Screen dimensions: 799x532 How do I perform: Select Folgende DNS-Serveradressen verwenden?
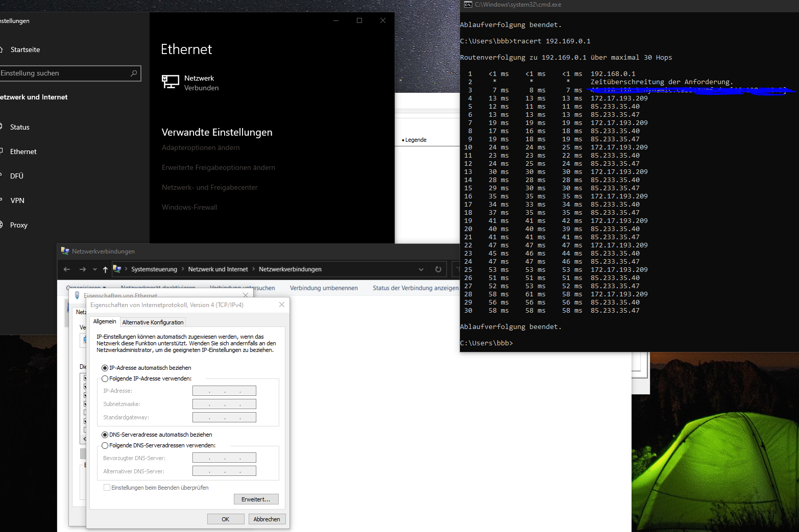[105, 445]
